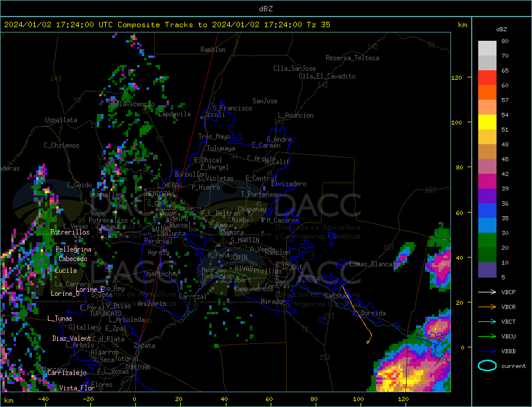Select the magenta swatch between 42 and 39
Viewport: 532px width, 407px height.
click(487, 181)
